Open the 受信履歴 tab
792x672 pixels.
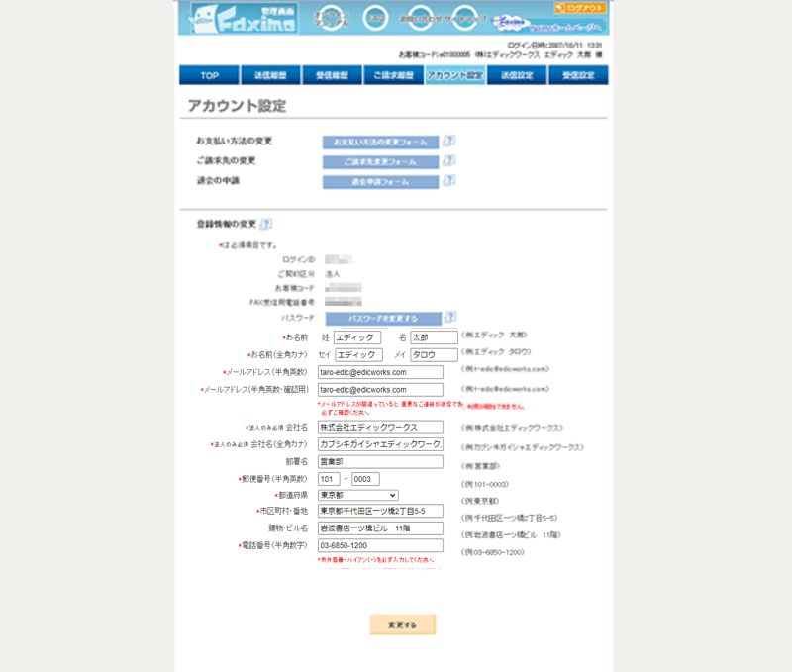[x=332, y=75]
